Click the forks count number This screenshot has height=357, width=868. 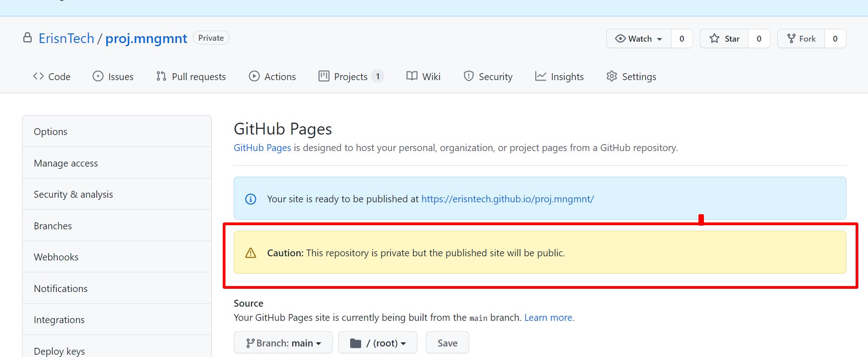tap(835, 38)
